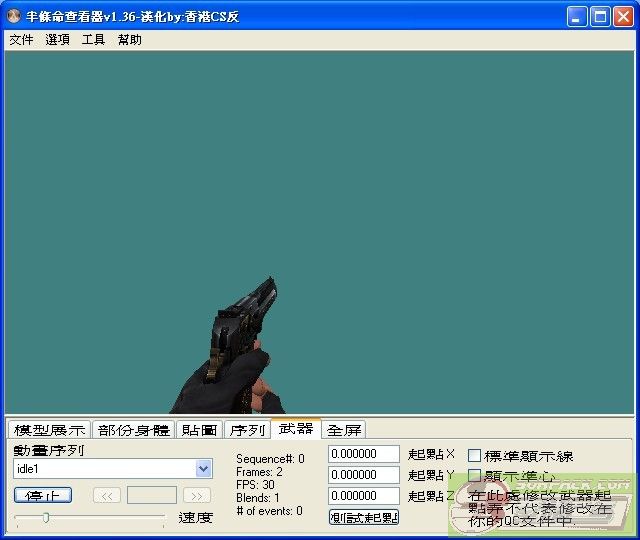Viewport: 640px width, 540px height.
Task: Click the 起點Z value field
Action: coord(364,496)
